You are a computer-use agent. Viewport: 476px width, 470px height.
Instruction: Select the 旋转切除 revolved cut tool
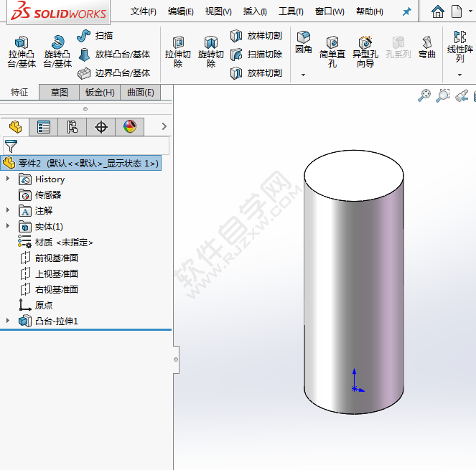pos(211,52)
